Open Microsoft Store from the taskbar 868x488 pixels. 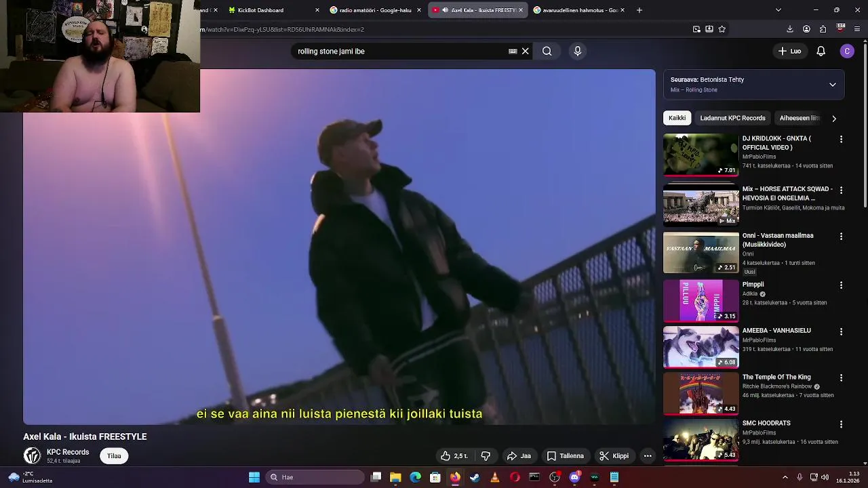tap(435, 477)
